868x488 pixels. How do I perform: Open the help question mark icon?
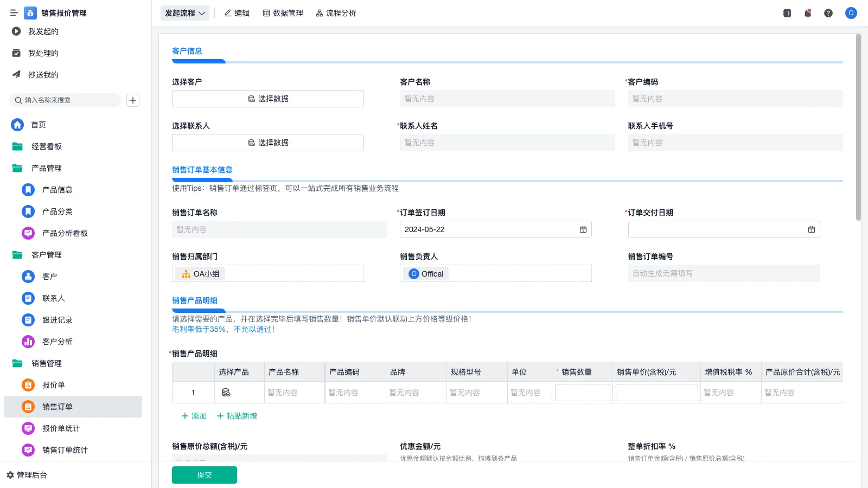tap(828, 13)
